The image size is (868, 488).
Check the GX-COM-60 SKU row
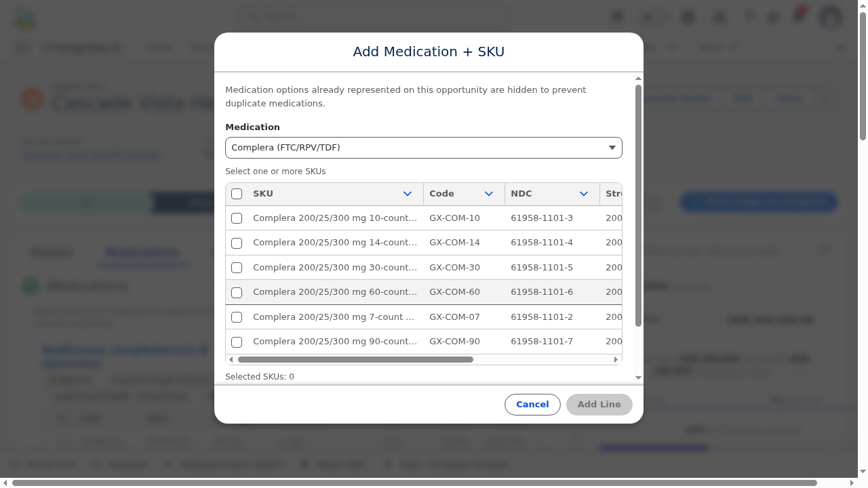pos(237,292)
